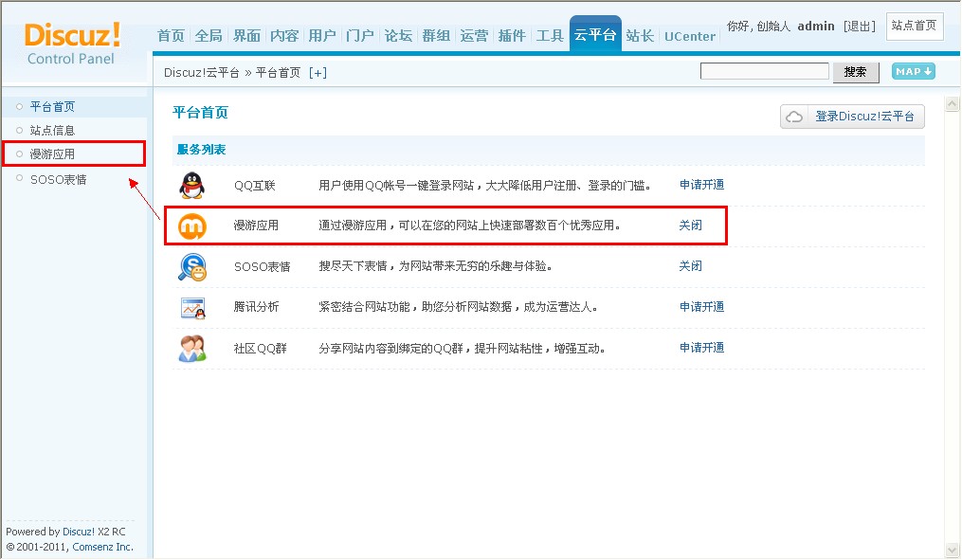962x560 pixels.
Task: Click the 服务列表 section header
Action: [201, 149]
